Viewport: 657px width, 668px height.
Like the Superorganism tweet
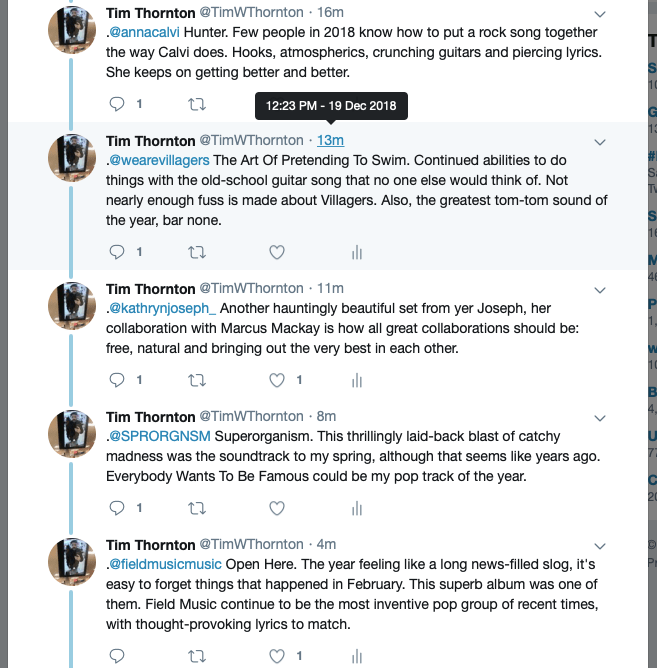pyautogui.click(x=279, y=508)
